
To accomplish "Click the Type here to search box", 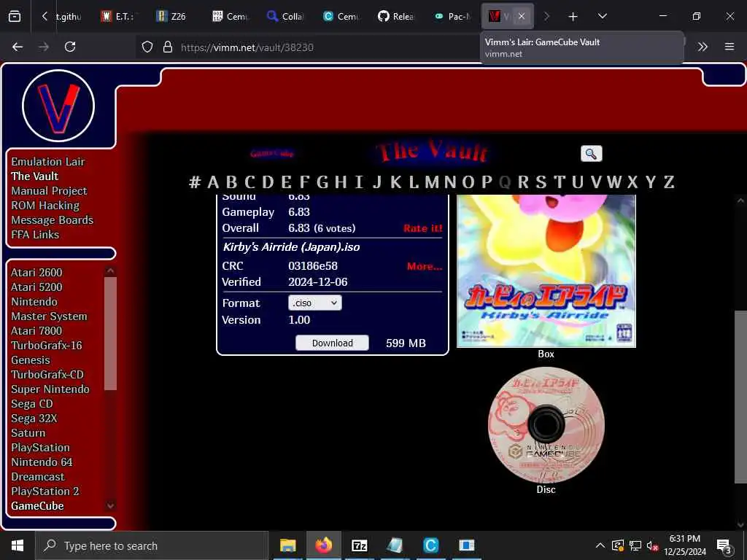I will pos(152,545).
